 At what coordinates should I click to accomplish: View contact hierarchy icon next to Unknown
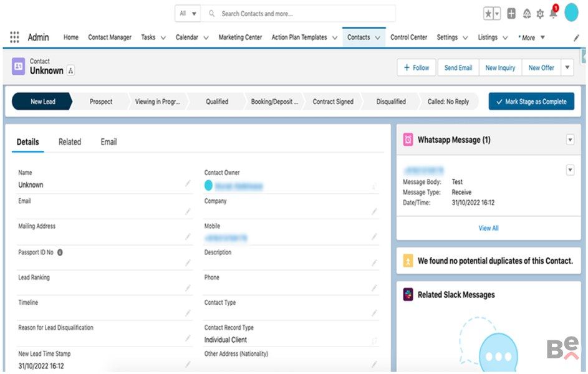[70, 71]
